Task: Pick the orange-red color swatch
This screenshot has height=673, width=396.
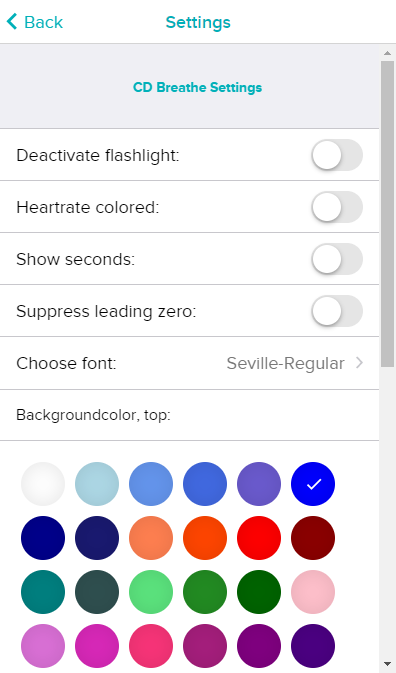Action: (x=205, y=538)
